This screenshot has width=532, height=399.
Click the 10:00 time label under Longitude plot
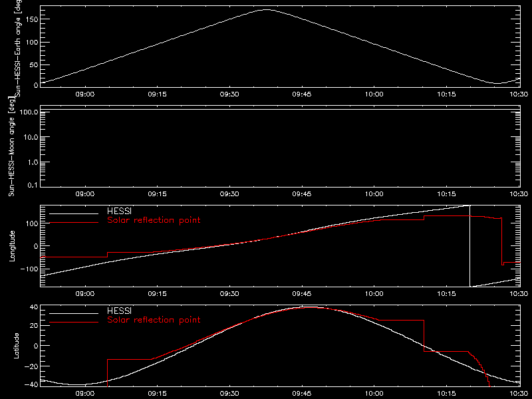(374, 294)
